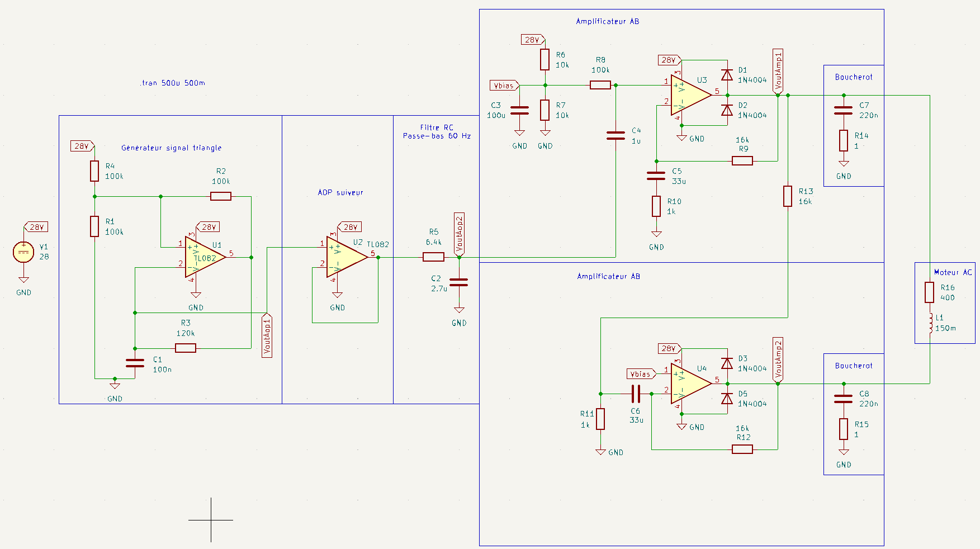Click the D3 diode symbol
Image resolution: width=980 pixels, height=549 pixels.
[727, 363]
